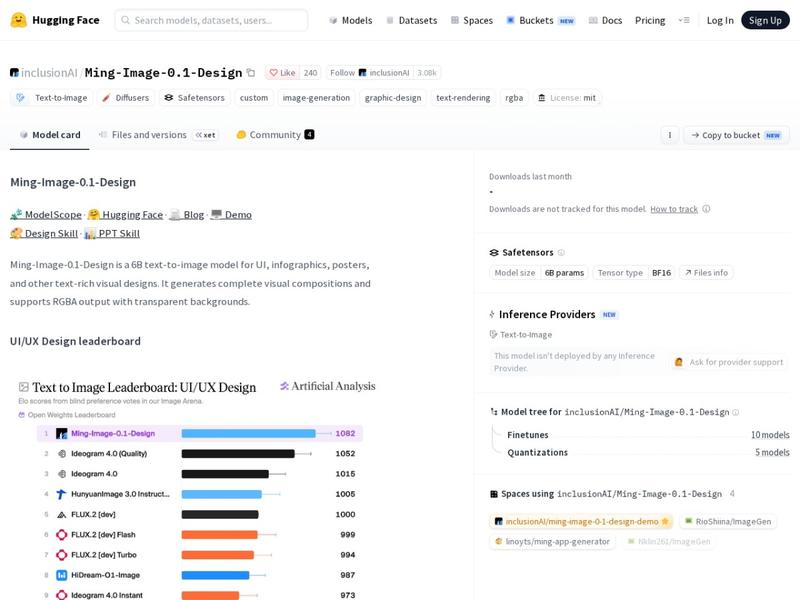Click the Ming-Image-0.1-Design leaderboard bar

[248, 434]
